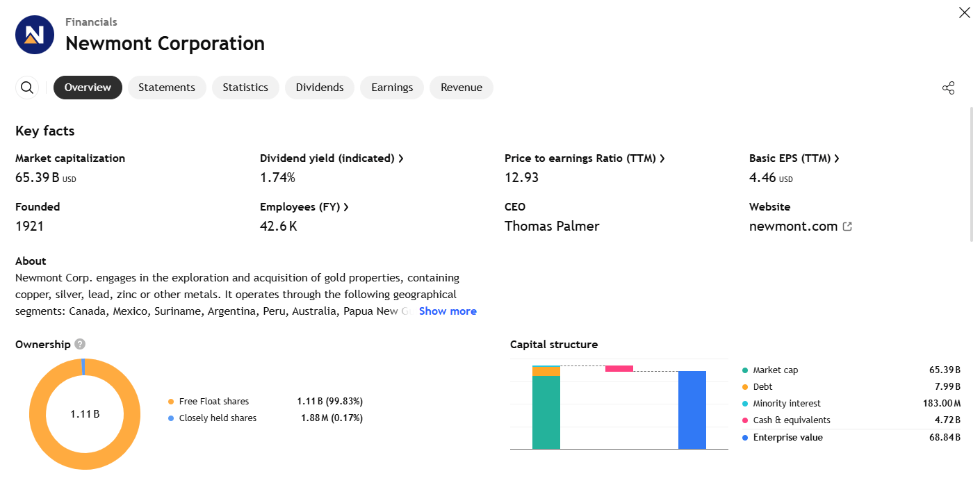Image resolution: width=980 pixels, height=501 pixels.
Task: Click the Capital structure heading
Action: pos(554,345)
